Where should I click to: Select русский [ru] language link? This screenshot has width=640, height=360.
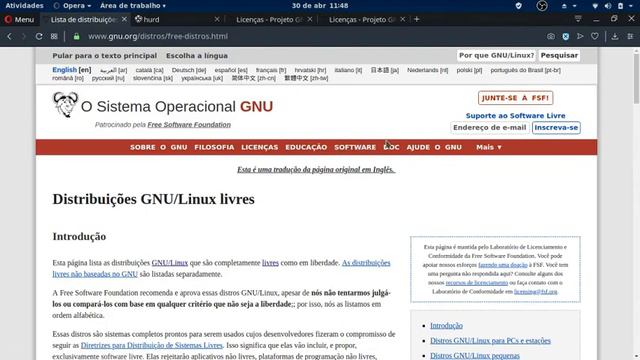click(108, 78)
